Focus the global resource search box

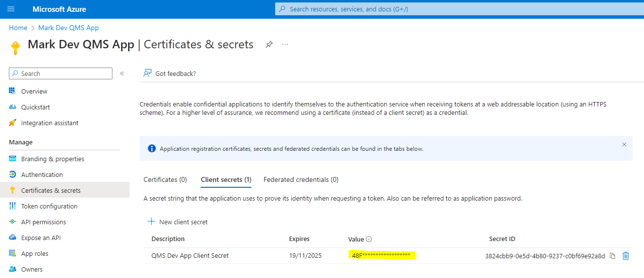(x=459, y=9)
